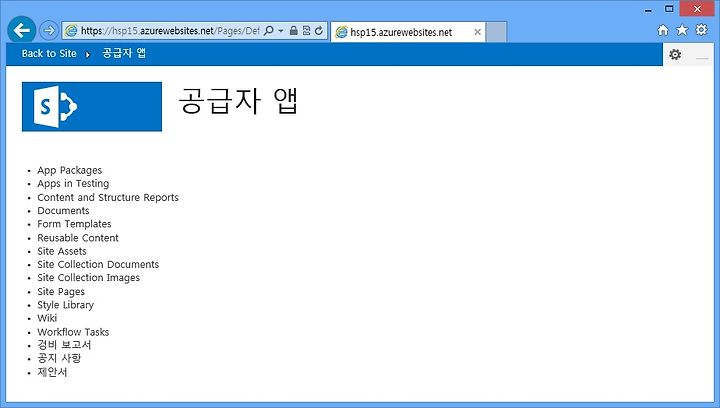Open the 공지 사항 list item

pos(59,358)
